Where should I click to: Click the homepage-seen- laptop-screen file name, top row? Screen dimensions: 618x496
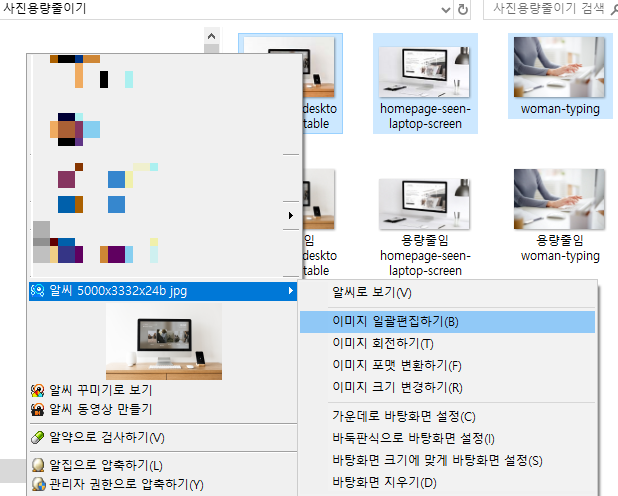(x=425, y=116)
